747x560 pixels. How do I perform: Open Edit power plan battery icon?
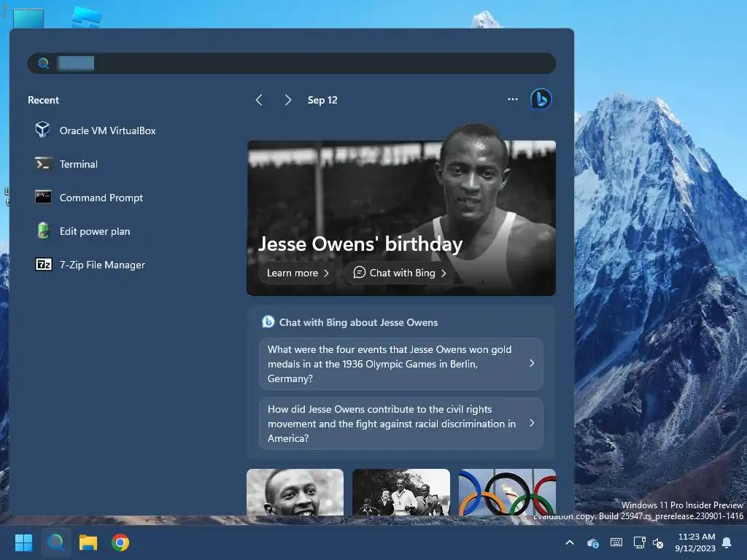[43, 230]
